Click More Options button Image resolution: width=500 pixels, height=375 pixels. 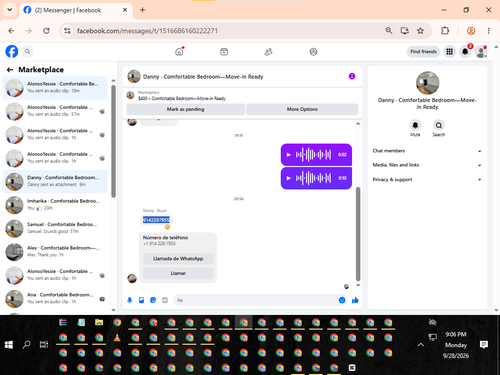[x=302, y=109]
